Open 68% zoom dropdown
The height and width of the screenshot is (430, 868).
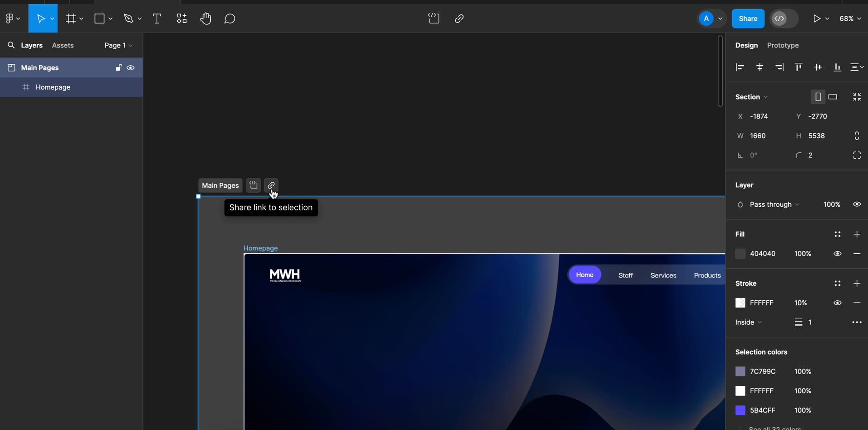coord(850,19)
